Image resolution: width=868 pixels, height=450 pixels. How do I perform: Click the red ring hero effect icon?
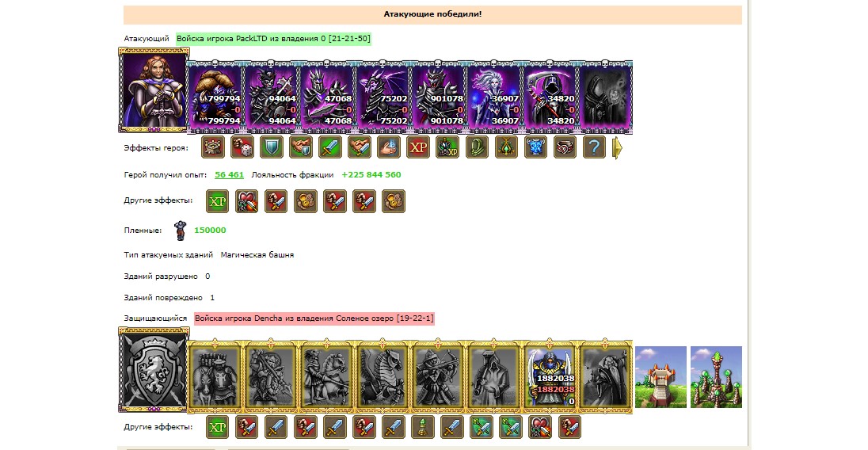point(565,148)
